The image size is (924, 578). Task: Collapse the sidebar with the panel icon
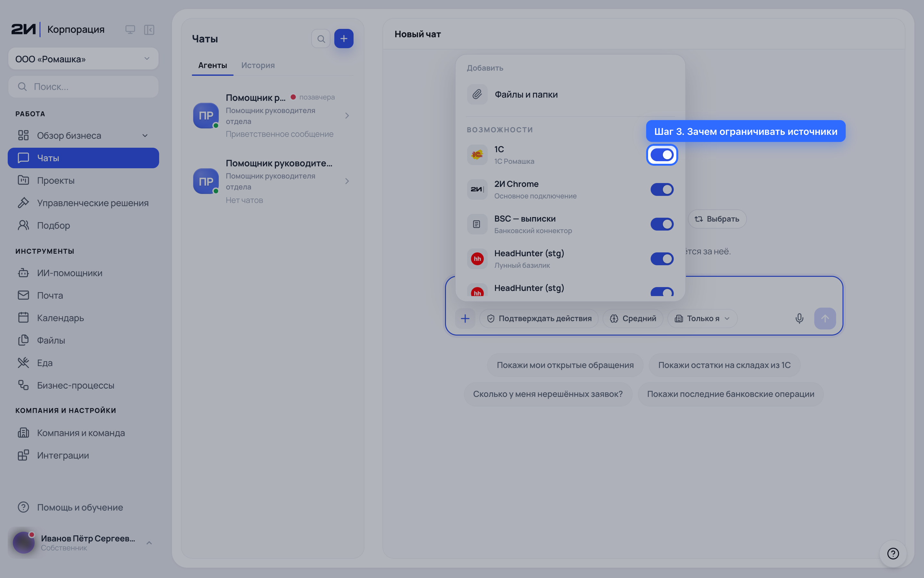click(x=149, y=30)
